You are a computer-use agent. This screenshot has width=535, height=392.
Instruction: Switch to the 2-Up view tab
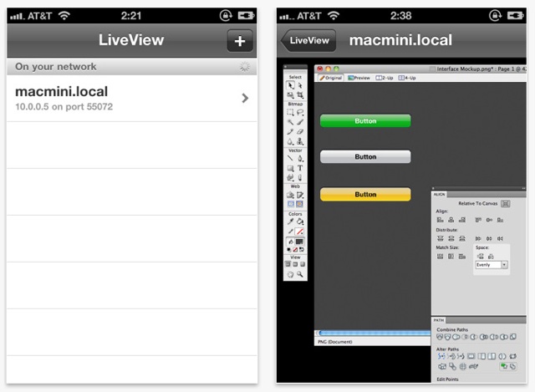(x=385, y=77)
